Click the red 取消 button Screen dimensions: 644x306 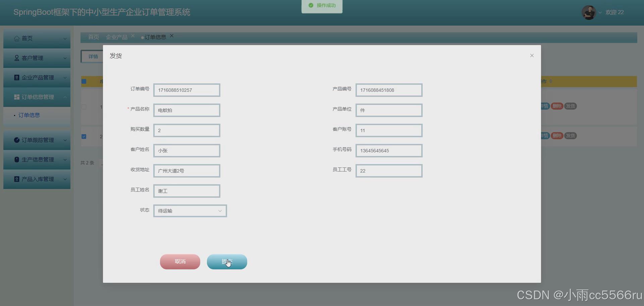point(180,262)
